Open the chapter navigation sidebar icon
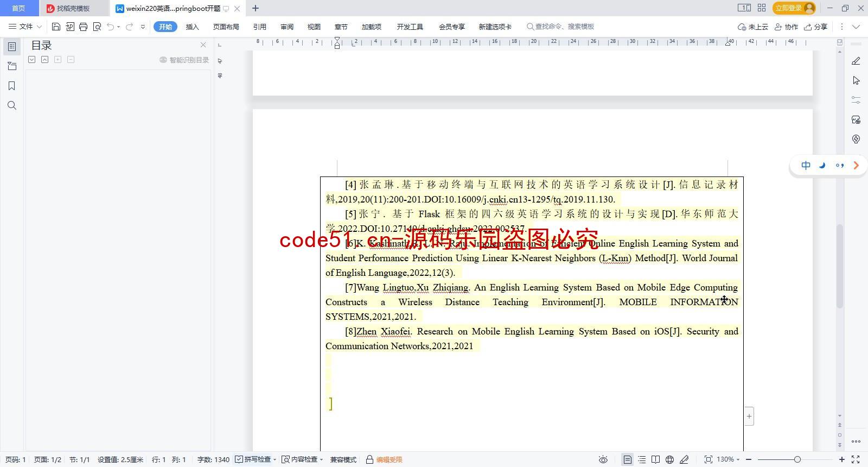The image size is (868, 467). coord(12,66)
